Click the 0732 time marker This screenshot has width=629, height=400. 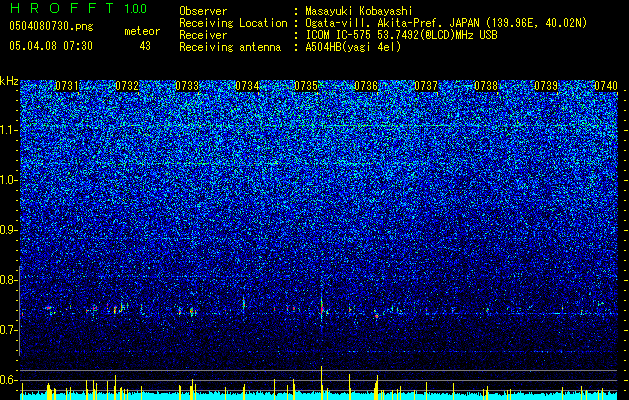pyautogui.click(x=127, y=86)
